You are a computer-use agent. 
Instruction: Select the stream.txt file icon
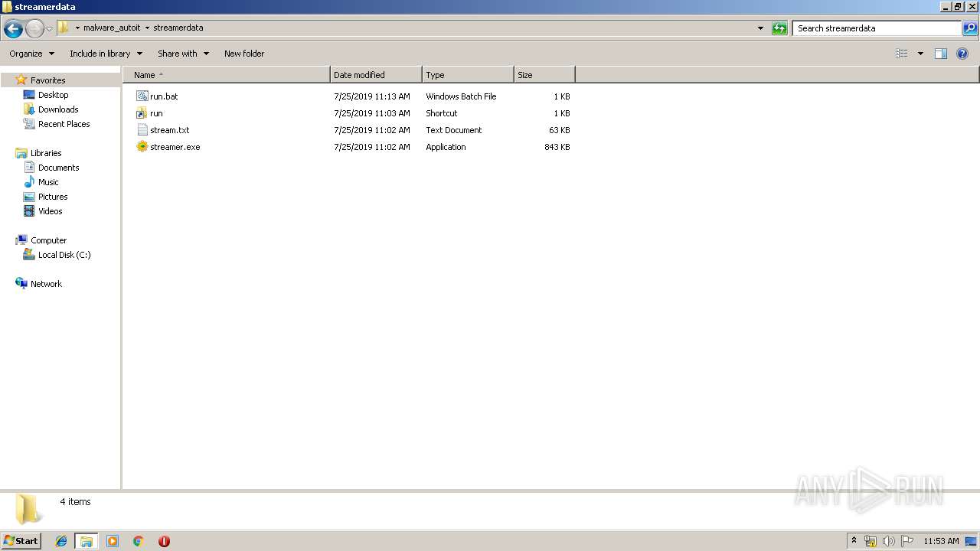coord(142,130)
